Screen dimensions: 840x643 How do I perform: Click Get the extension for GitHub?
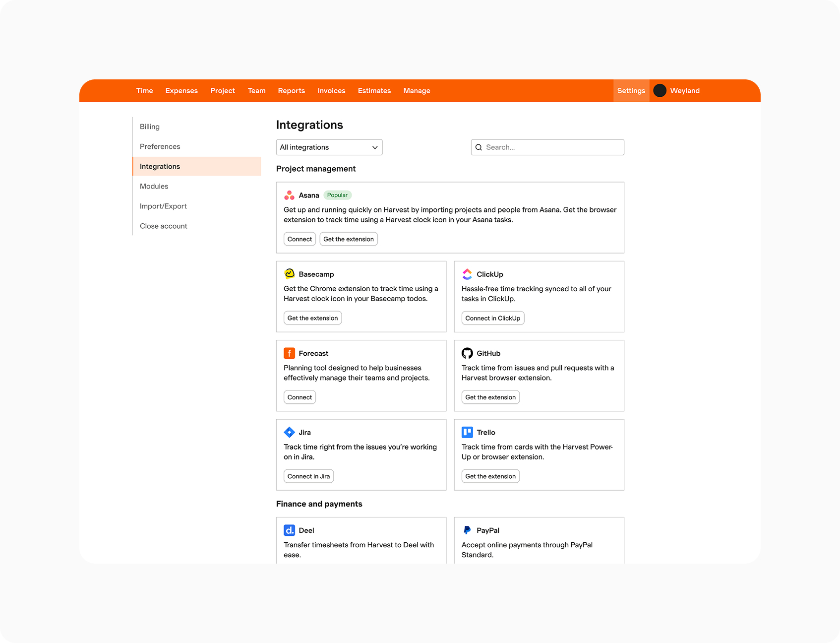pos(490,397)
